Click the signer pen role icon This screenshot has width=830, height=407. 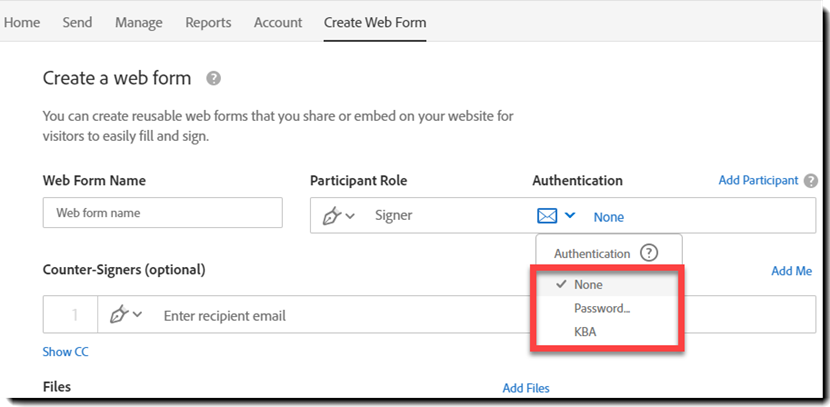click(x=331, y=215)
